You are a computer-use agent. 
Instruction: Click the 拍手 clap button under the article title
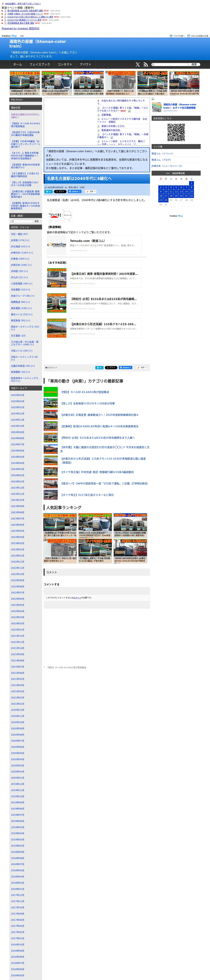point(91,192)
